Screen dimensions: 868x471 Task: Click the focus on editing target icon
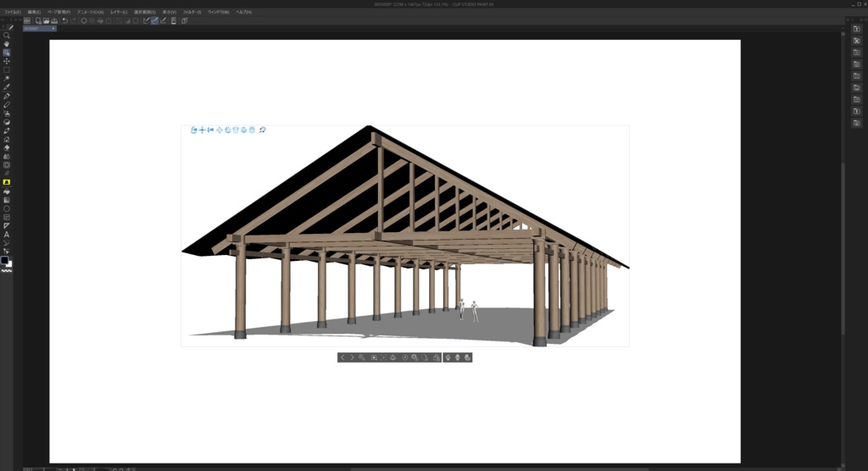click(384, 358)
